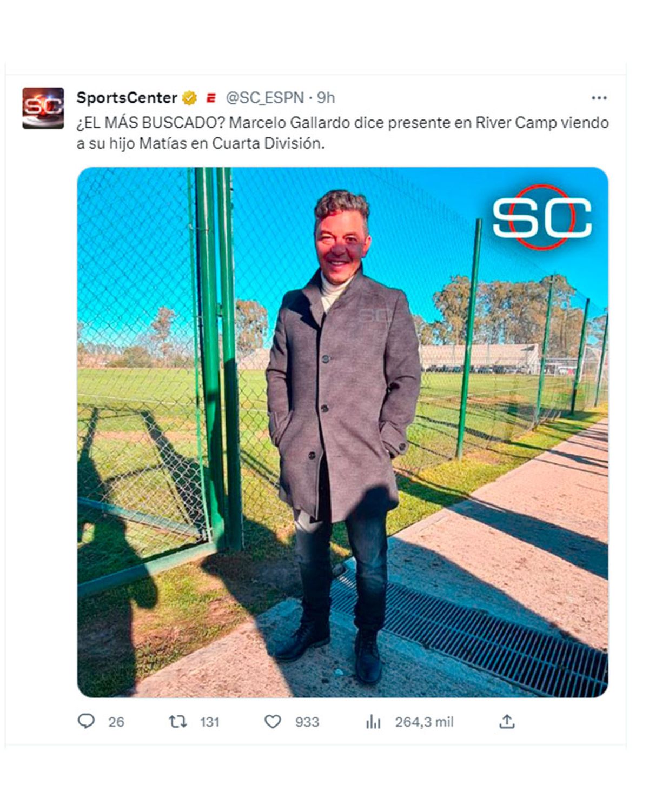The height and width of the screenshot is (812, 649).
Task: Click the reply count 26
Action: point(116,722)
